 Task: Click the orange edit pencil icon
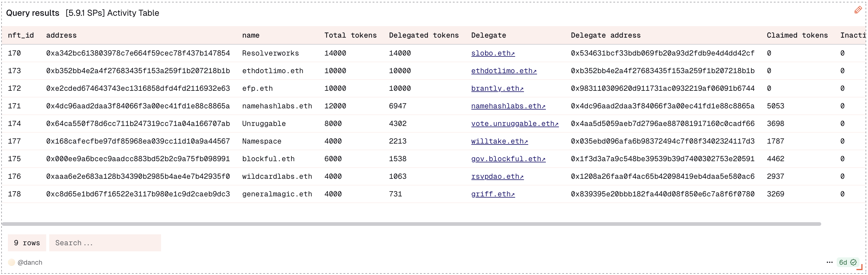coord(858,10)
